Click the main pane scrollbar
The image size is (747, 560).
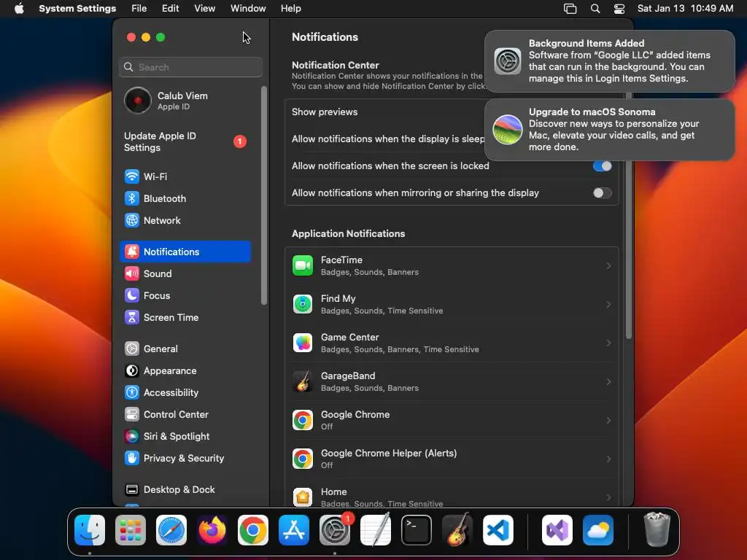(629, 215)
